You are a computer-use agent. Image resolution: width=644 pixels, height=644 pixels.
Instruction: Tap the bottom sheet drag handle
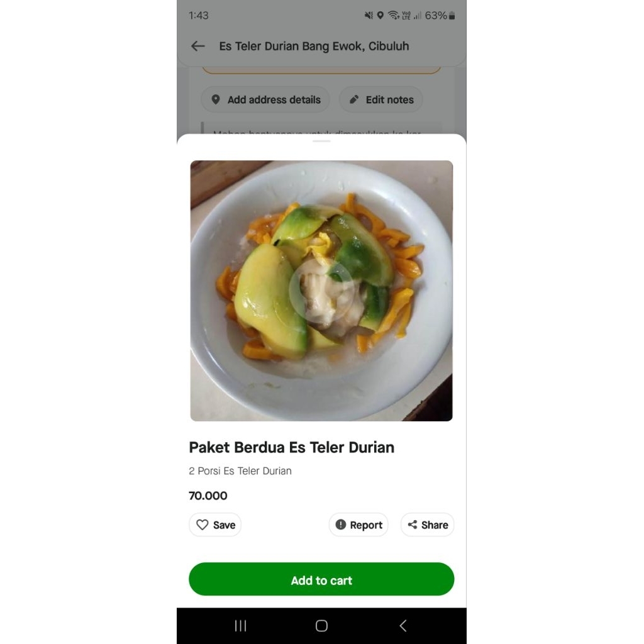[x=321, y=141]
